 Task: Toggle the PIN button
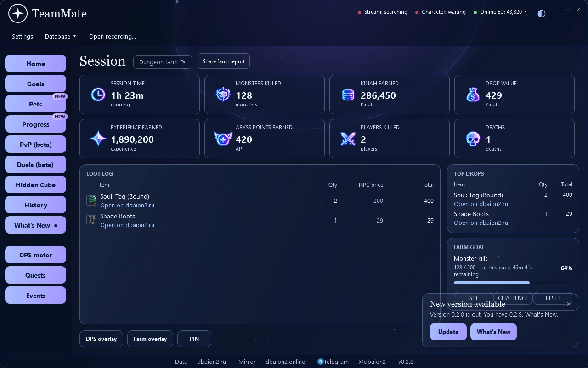pyautogui.click(x=194, y=339)
